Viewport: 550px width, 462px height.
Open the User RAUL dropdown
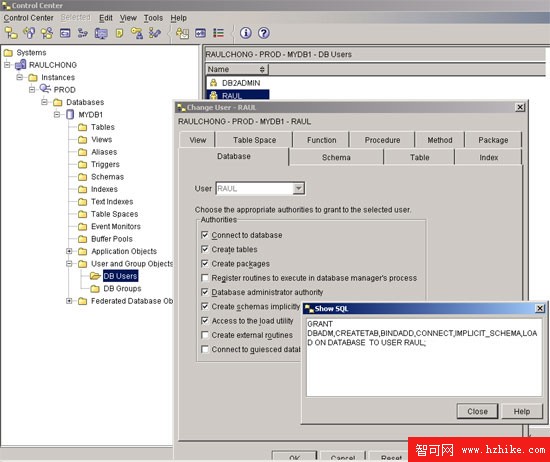pos(298,188)
